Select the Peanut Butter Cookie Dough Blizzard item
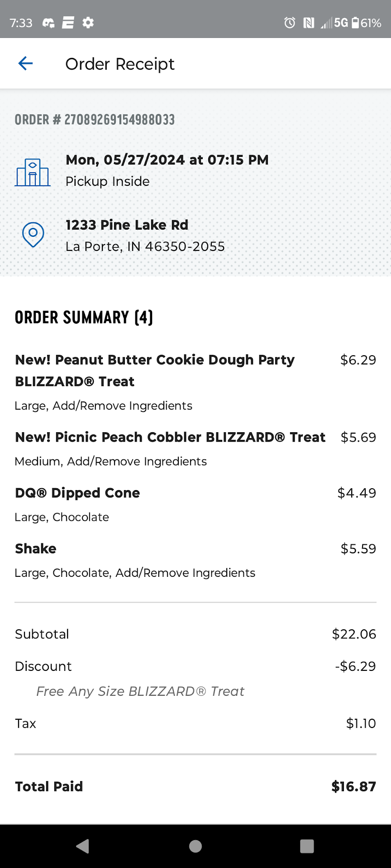This screenshot has width=391, height=868. (x=154, y=370)
